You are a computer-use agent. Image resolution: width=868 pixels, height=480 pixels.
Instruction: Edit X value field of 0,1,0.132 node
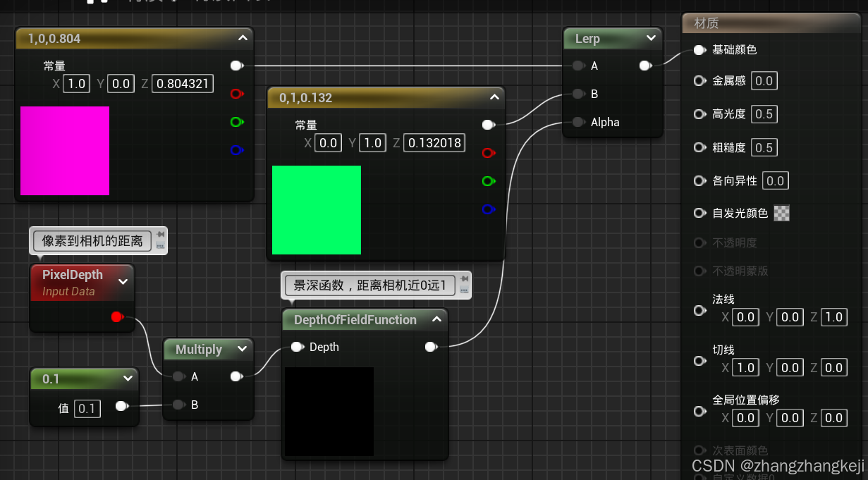(x=329, y=143)
